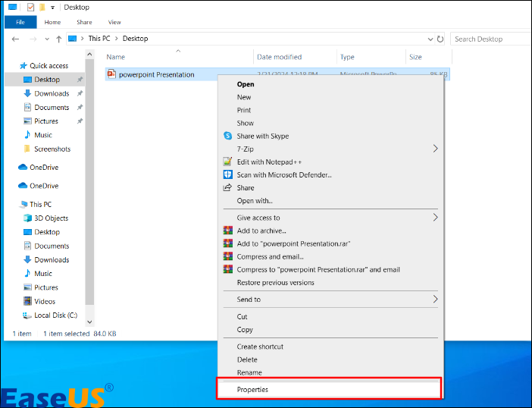
Task: Expand the Give access to submenu
Action: 435,218
